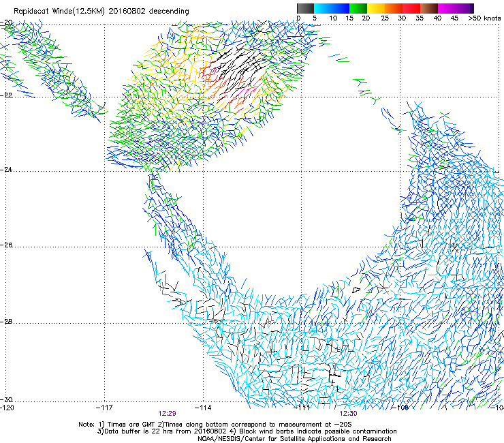The height and width of the screenshot is (443, 504).
Task: Select the '35' legend scale label
Action: click(x=420, y=18)
